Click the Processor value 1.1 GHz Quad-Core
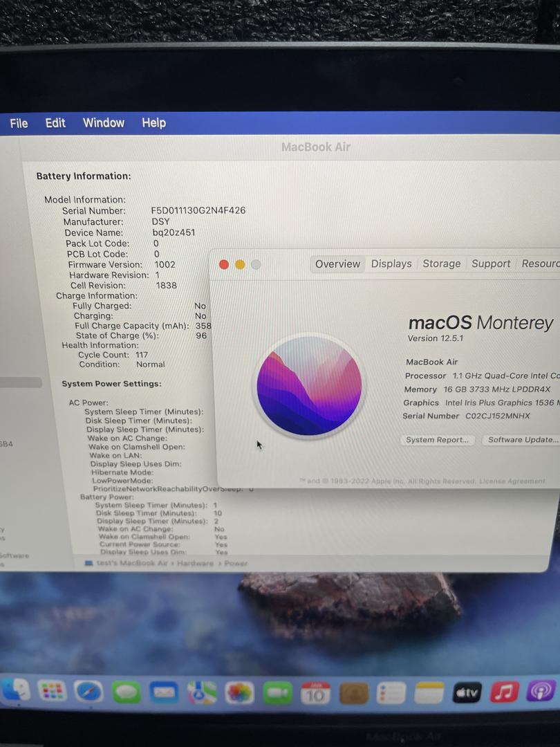The image size is (560, 747). (505, 376)
